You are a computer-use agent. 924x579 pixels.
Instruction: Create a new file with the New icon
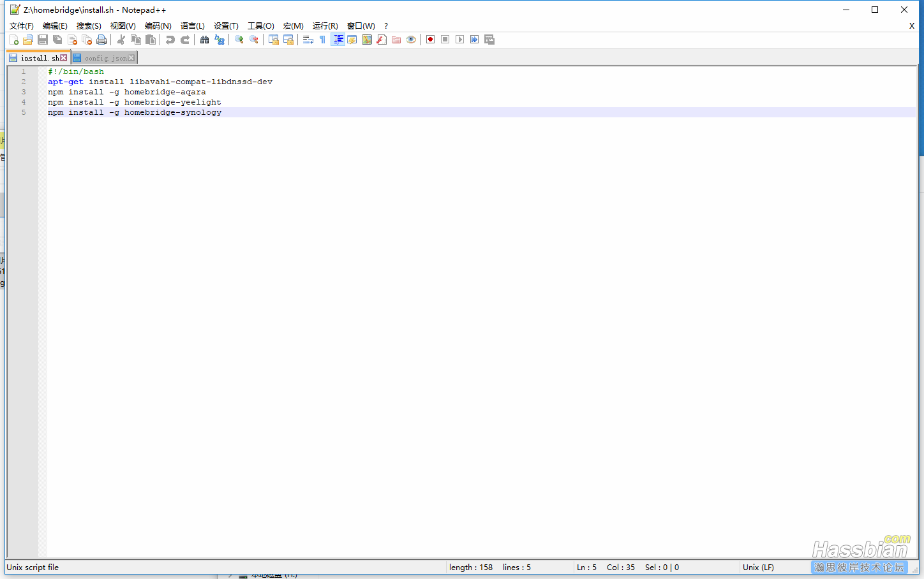(x=13, y=40)
